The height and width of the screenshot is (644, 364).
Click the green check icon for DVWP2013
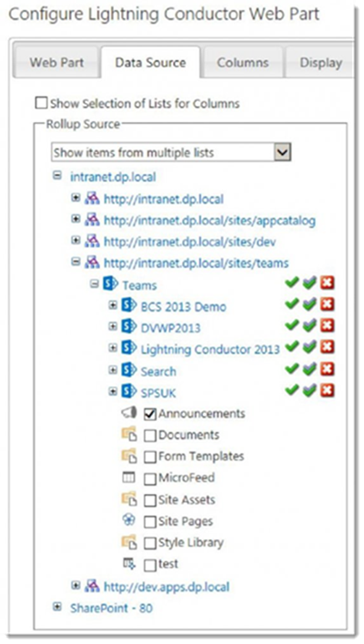pyautogui.click(x=292, y=325)
